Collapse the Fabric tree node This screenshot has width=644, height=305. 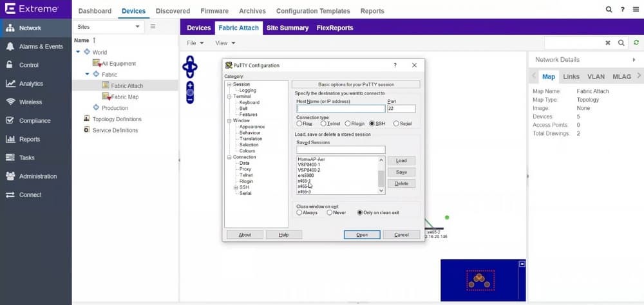[87, 74]
